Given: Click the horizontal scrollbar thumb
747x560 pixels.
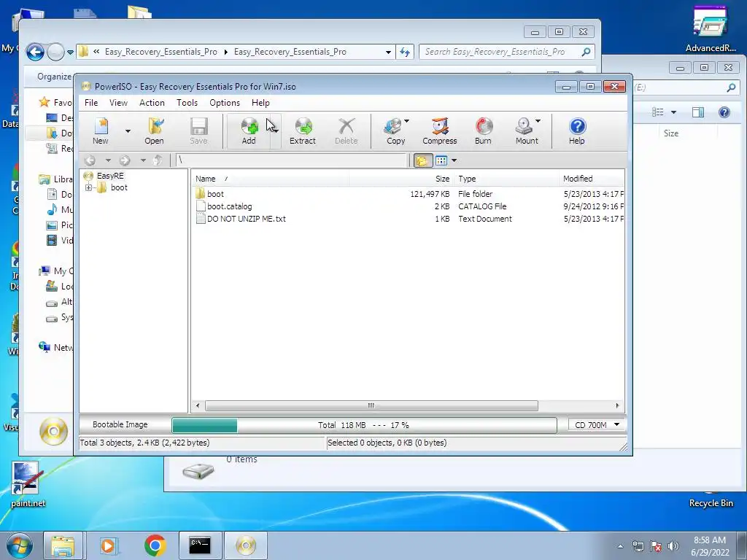Looking at the screenshot, I should (371, 405).
